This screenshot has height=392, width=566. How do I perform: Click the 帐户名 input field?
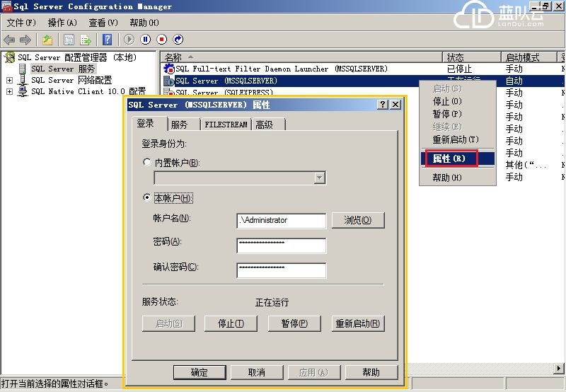pyautogui.click(x=282, y=221)
